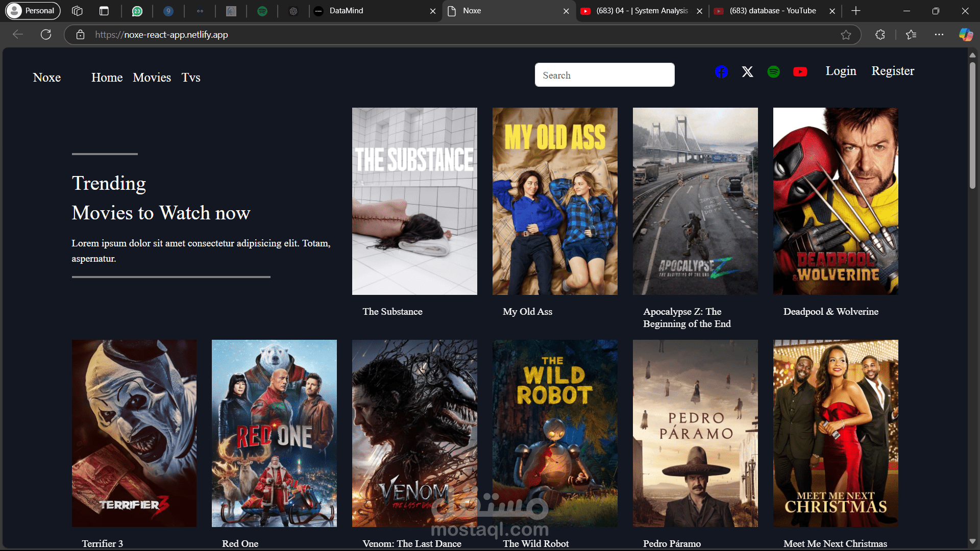Viewport: 980px width, 551px height.
Task: Switch to the pinned Spotify tab
Action: click(262, 11)
